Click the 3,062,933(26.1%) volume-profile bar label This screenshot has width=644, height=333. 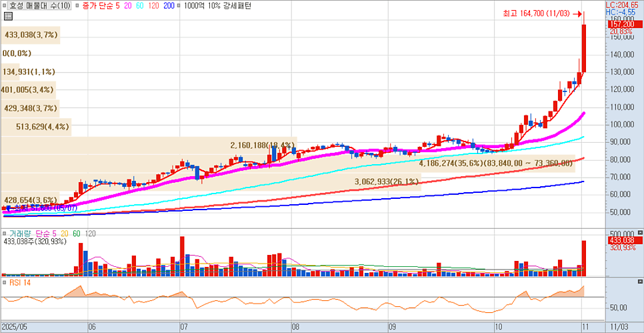pos(387,182)
